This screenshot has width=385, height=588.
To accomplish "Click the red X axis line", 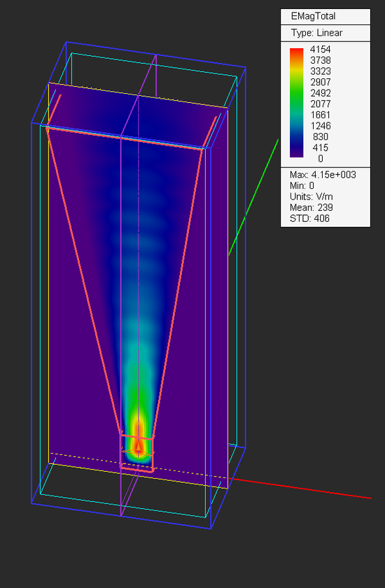I will [300, 489].
